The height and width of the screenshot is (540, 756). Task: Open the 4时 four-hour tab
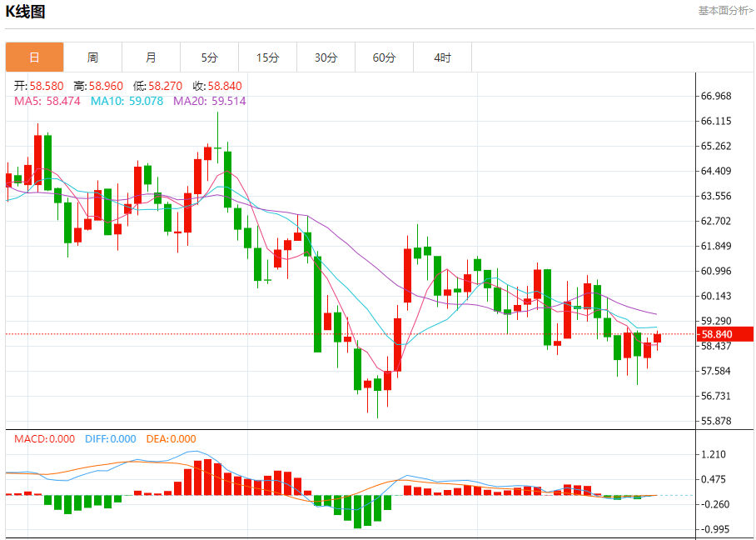[442, 57]
